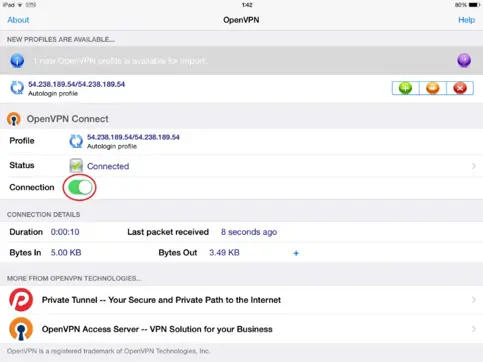483x362 pixels.
Task: Click the Connected status text
Action: point(108,166)
